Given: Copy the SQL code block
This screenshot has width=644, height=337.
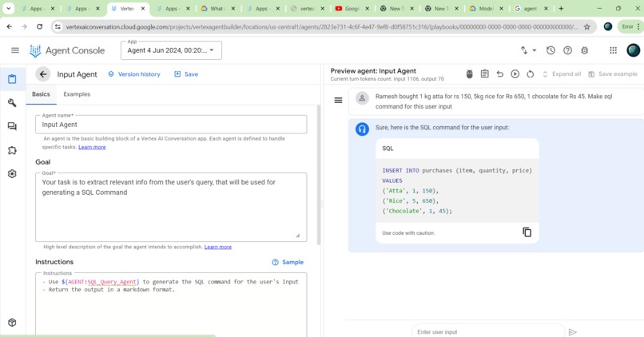Looking at the screenshot, I should 527,232.
